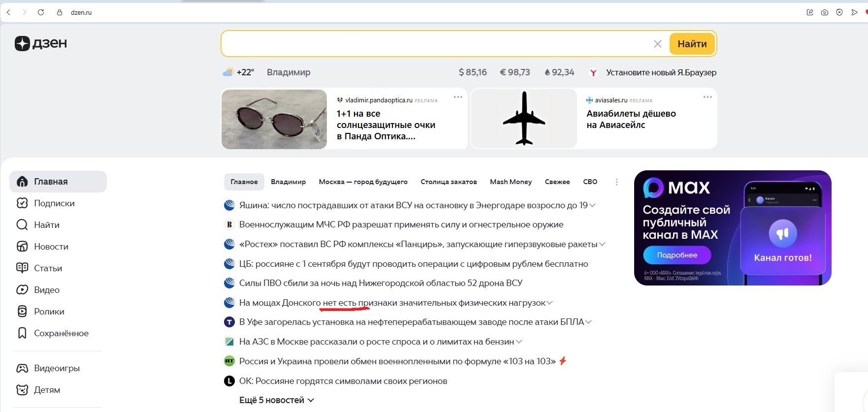Image resolution: width=868 pixels, height=412 pixels.
Task: Click the Видеоигры gamepad icon in sidebar
Action: 22,368
